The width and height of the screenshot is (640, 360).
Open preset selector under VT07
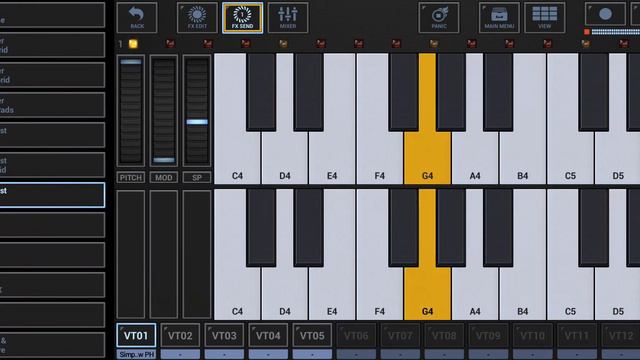tap(400, 354)
